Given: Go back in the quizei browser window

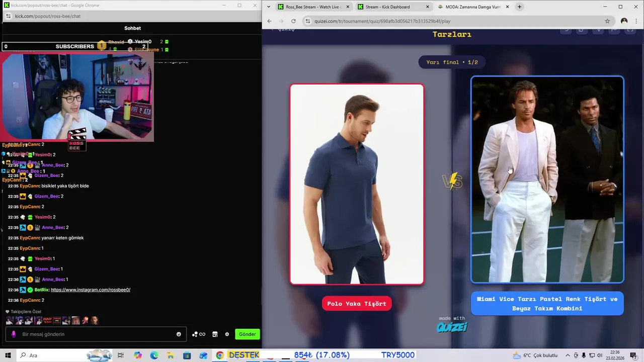Looking at the screenshot, I should coord(269,21).
